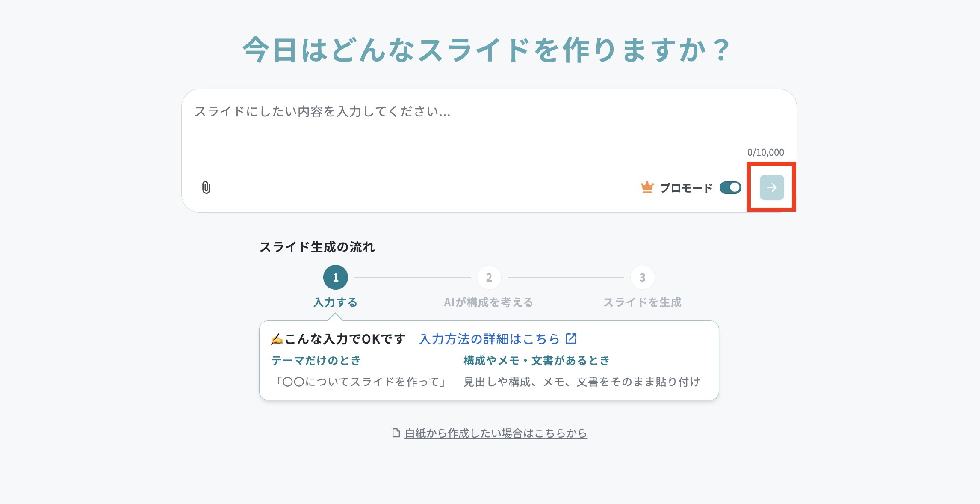Click the 0/10,000 character counter
Screen dimensions: 980x504
(x=765, y=152)
